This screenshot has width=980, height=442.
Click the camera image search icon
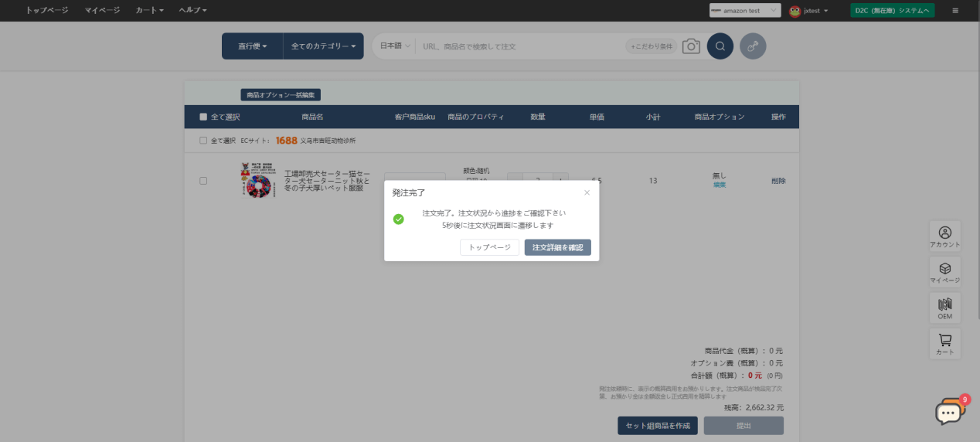pyautogui.click(x=691, y=46)
